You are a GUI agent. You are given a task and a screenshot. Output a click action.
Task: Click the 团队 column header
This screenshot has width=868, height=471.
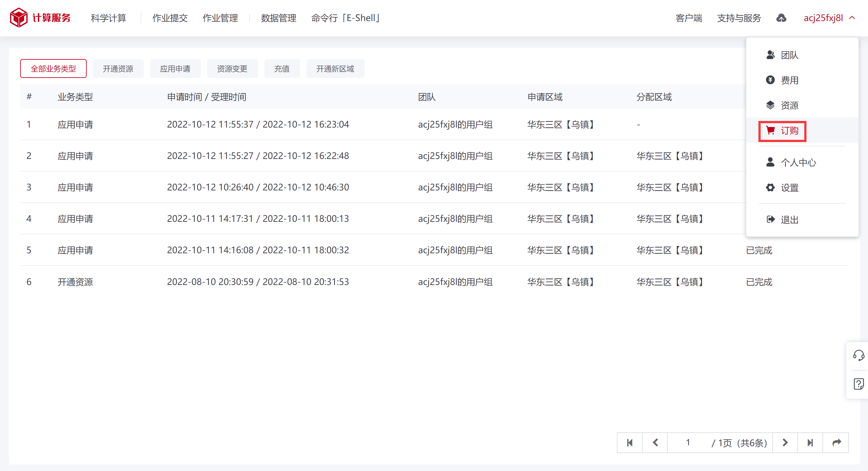point(427,97)
